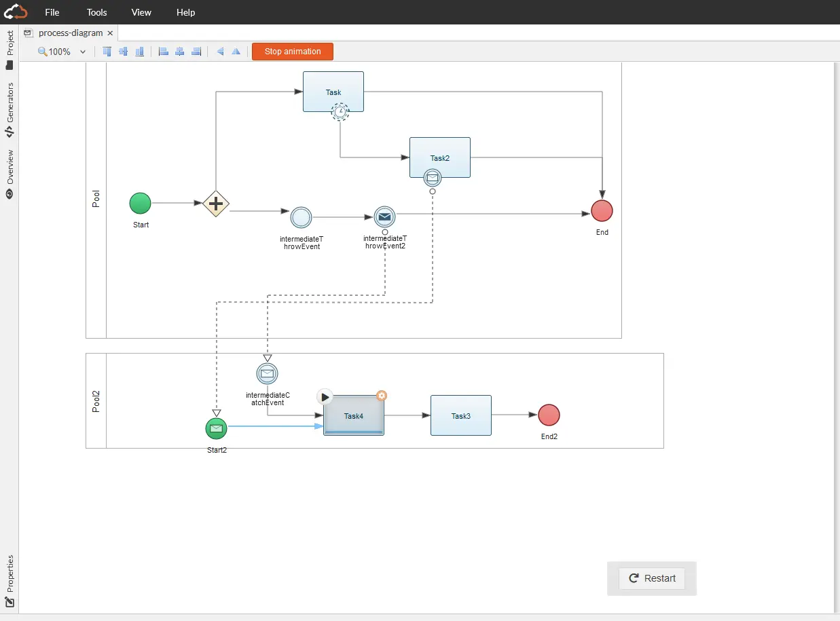This screenshot has height=621, width=840.
Task: Click the align horizontal center toolbar icon
Action: tap(179, 52)
